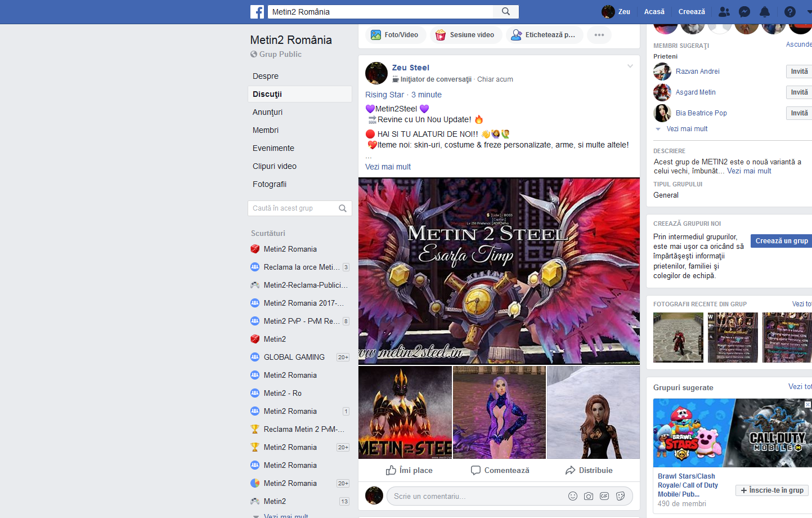Join group with Înscrie-te în grup
This screenshot has height=518, width=812.
(772, 490)
